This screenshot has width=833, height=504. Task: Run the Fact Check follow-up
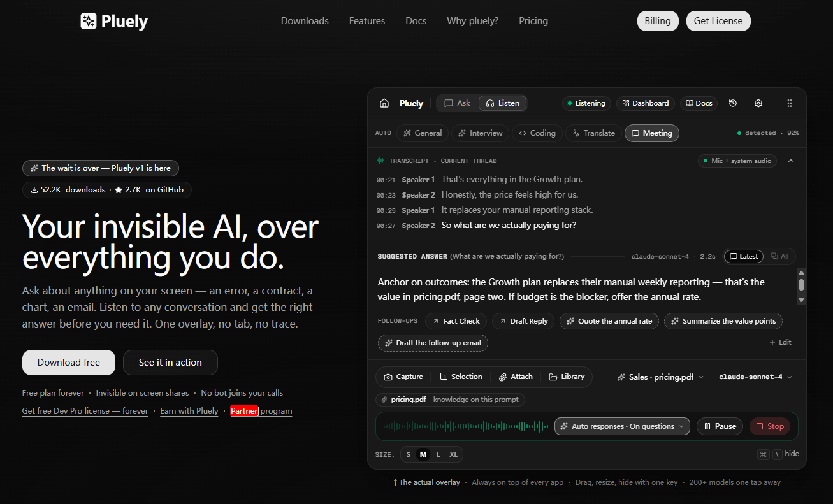pos(456,321)
